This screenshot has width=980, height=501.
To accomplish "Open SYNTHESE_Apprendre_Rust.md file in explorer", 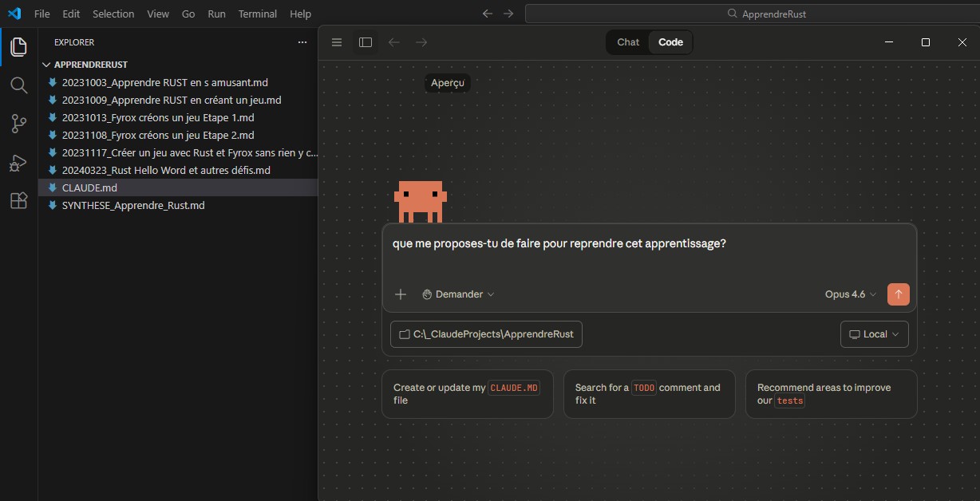I will [132, 205].
